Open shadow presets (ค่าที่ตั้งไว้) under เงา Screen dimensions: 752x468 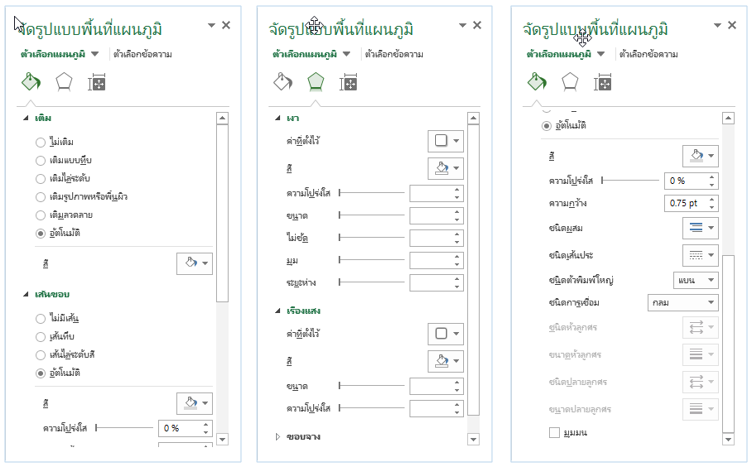point(445,141)
